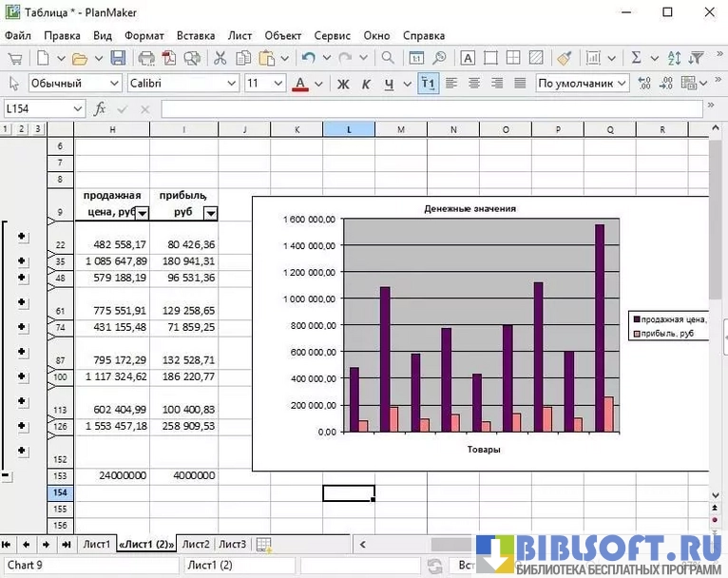728x578 pixels.
Task: Toggle Underline formatting button
Action: click(x=388, y=84)
